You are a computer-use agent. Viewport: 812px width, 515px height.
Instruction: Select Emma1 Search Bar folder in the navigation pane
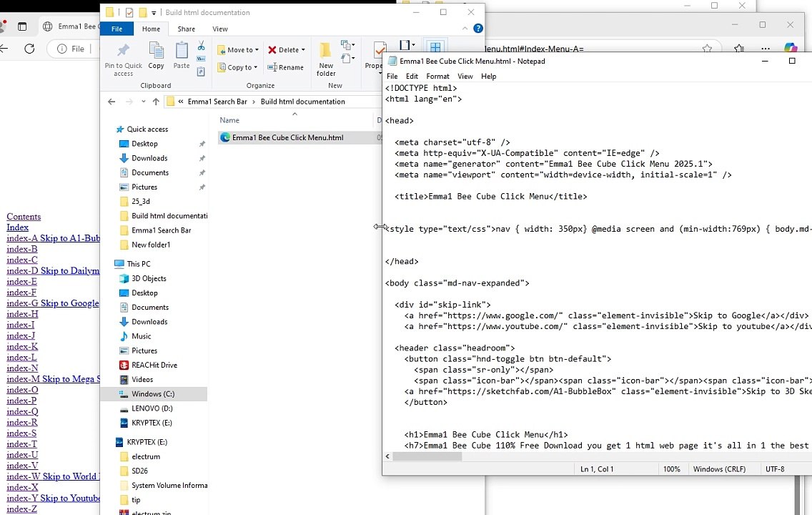click(161, 230)
